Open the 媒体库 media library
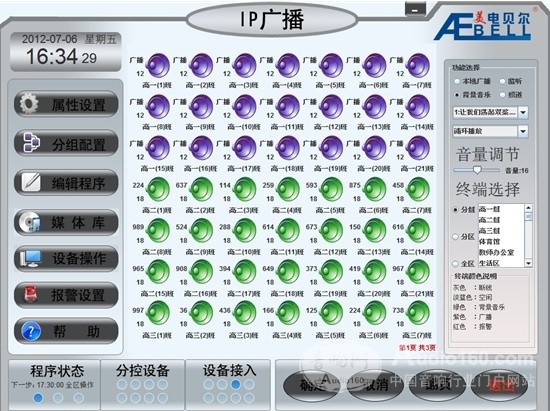Image resolution: width=550 pixels, height=411 pixels. pos(66,222)
